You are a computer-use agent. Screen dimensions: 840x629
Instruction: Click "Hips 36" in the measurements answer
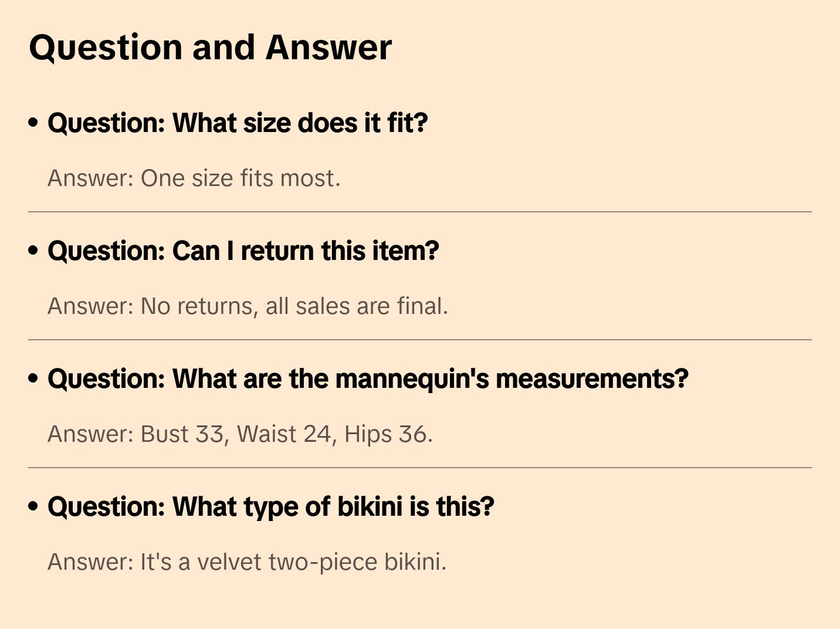coord(387,434)
